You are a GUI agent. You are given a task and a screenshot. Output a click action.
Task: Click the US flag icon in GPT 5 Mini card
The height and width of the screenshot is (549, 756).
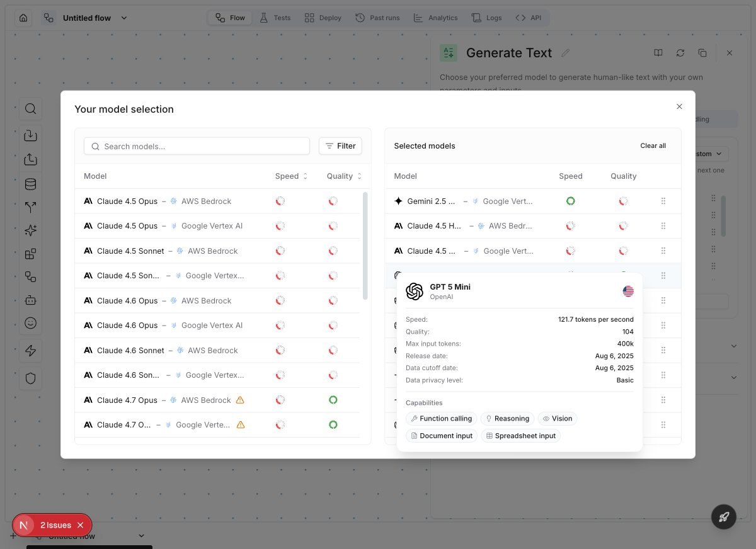tap(628, 291)
